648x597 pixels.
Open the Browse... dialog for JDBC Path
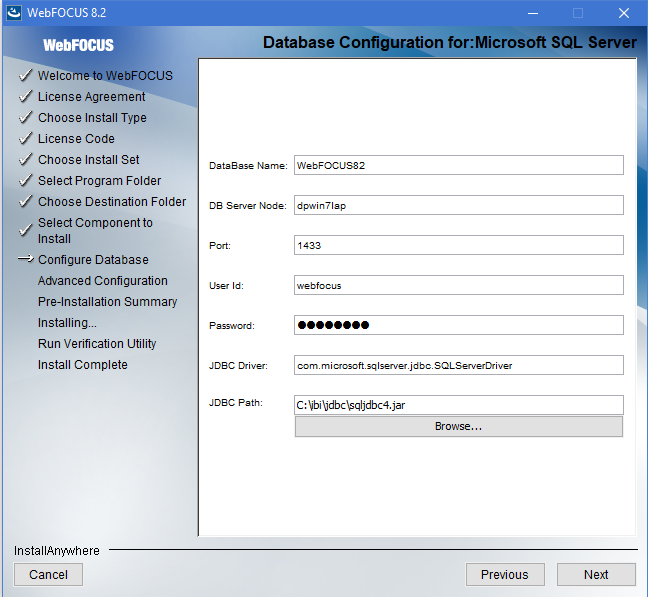[x=458, y=426]
